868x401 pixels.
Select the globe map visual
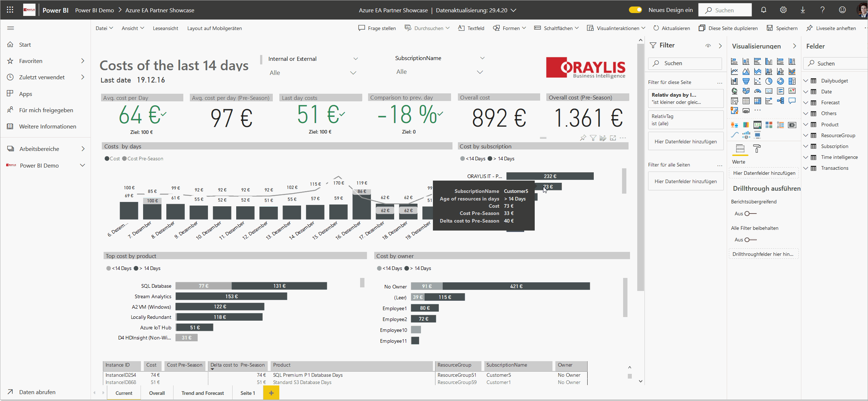pyautogui.click(x=734, y=91)
